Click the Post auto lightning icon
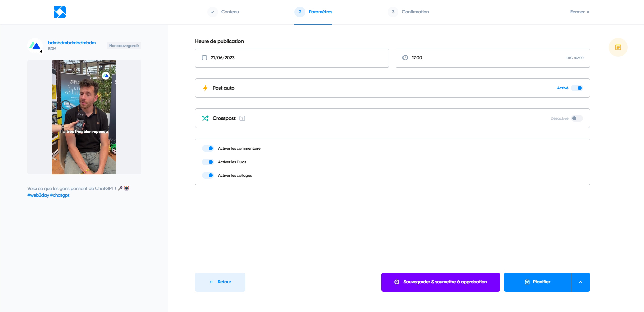The height and width of the screenshot is (312, 644). [205, 88]
